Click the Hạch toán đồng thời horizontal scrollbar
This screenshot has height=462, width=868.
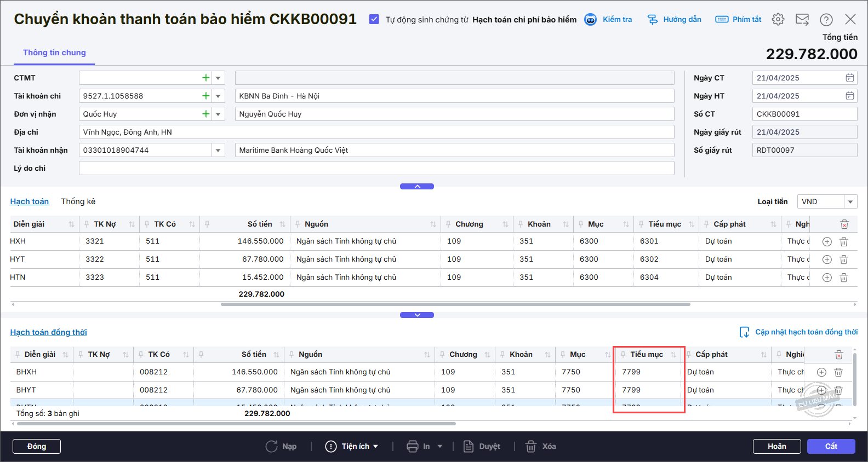pyautogui.click(x=236, y=424)
